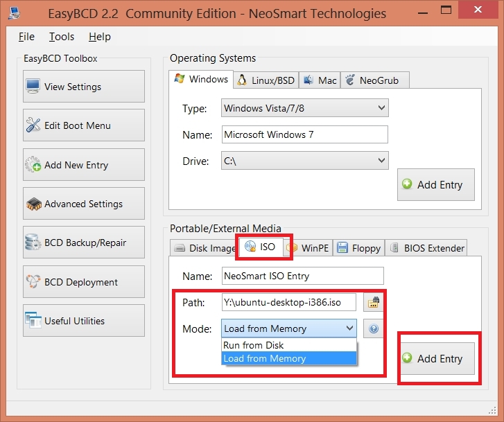Switch to the BIOS Extender tab
Image resolution: width=504 pixels, height=422 pixels.
426,248
